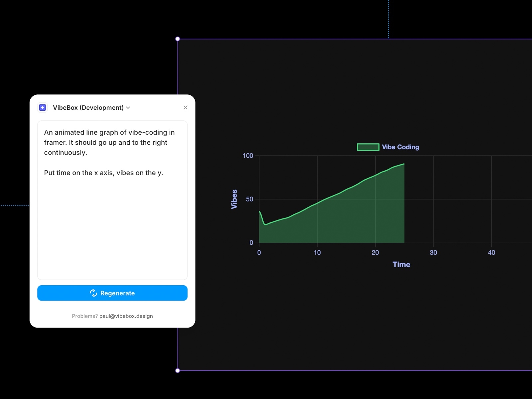Click the Vibes y-axis label
532x399 pixels.
(x=234, y=199)
